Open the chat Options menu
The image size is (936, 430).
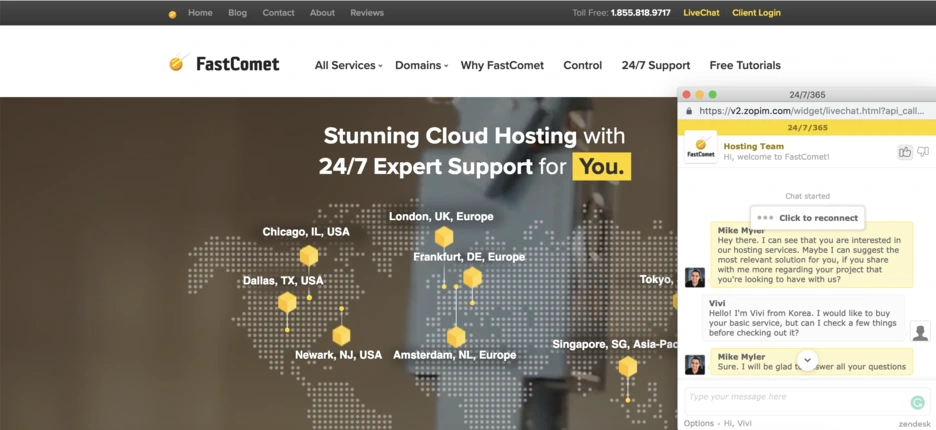tap(699, 423)
